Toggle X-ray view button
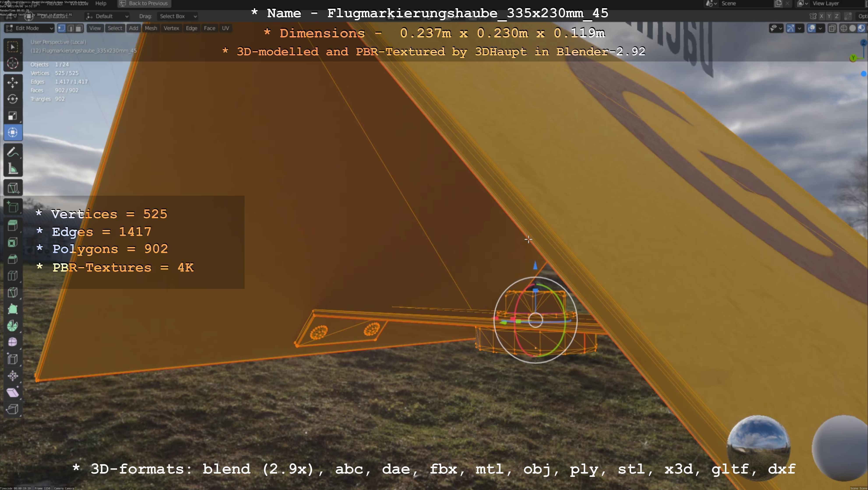 pyautogui.click(x=832, y=28)
